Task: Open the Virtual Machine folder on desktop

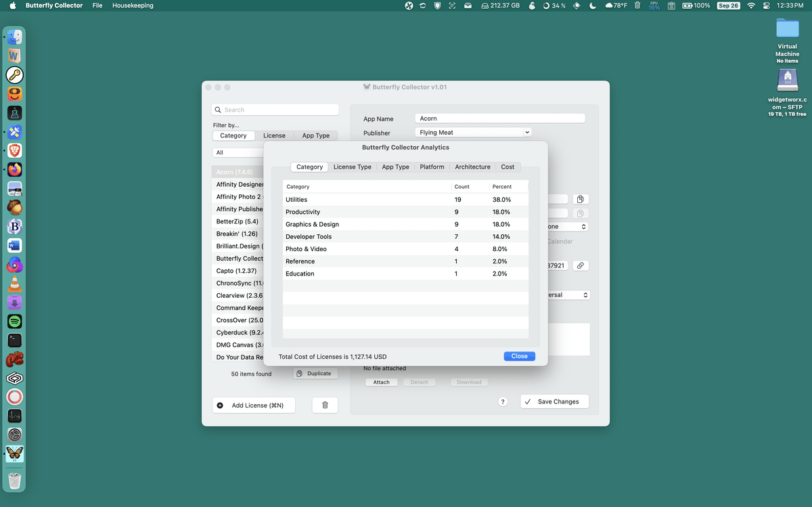Action: (787, 28)
